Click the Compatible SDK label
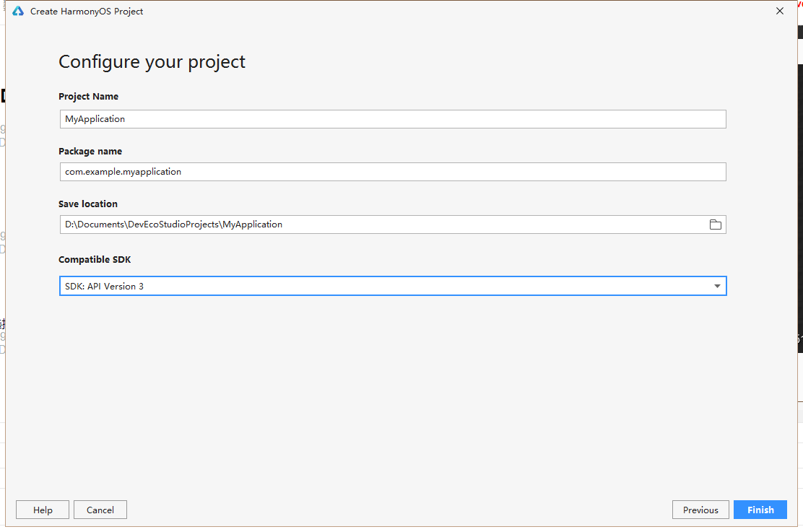 [95, 260]
